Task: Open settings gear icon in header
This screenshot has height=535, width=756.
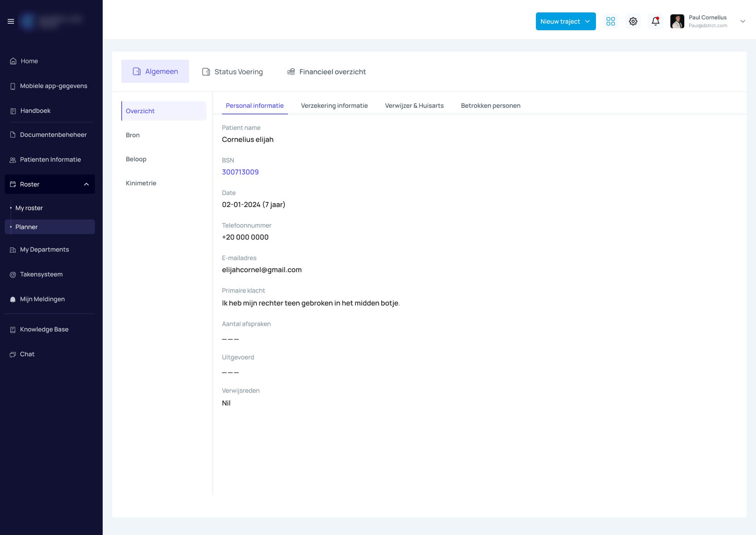Action: tap(633, 21)
